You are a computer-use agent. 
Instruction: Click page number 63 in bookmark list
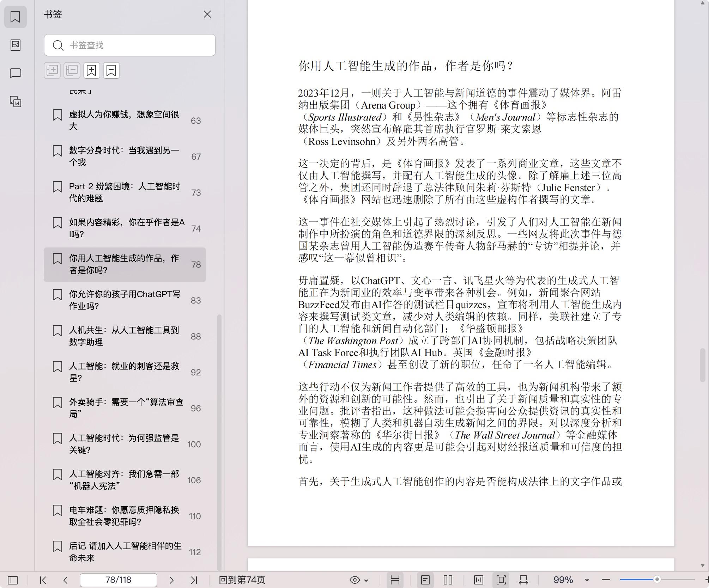[x=196, y=121]
